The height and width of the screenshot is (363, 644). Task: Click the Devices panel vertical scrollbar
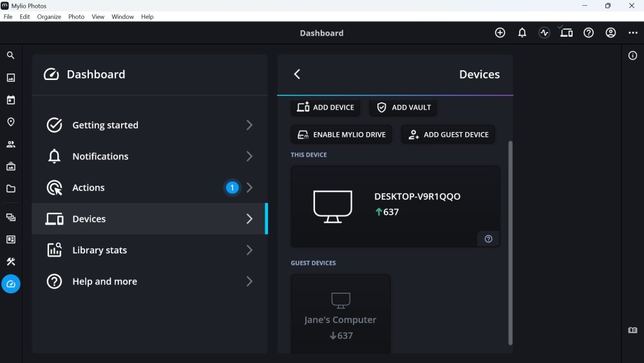[509, 242]
